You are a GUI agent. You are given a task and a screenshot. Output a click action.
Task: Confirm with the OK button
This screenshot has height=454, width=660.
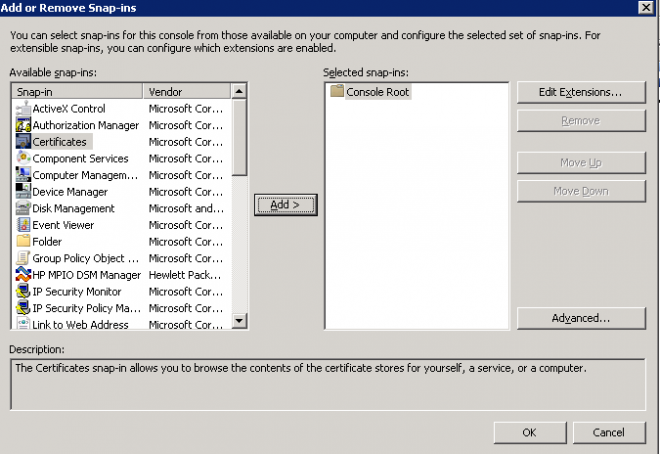(x=530, y=433)
